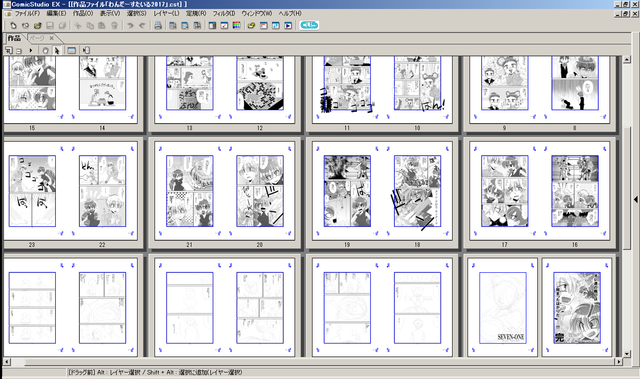Open the 編集(E) menu
640x379 pixels.
pos(56,13)
